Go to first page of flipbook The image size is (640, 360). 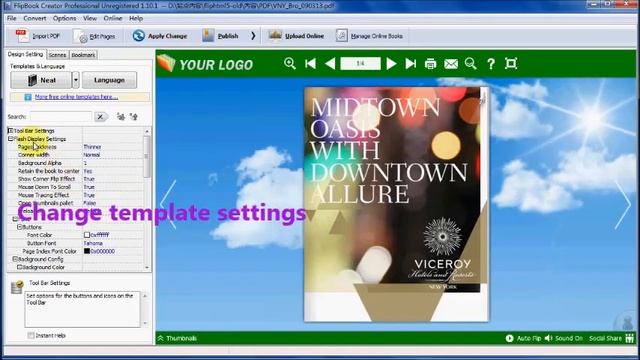pos(310,63)
